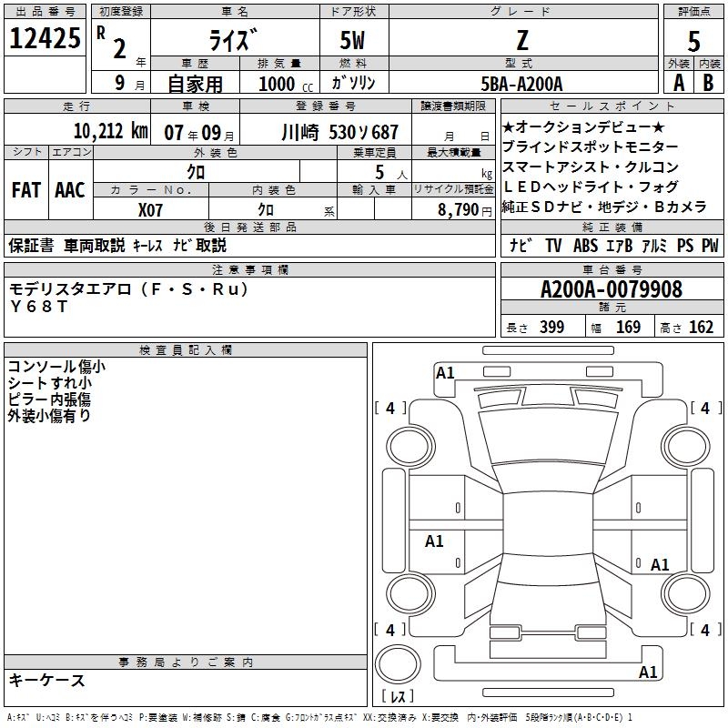728x728 pixels.
Task: Click A1 mark on front bumper
Action: [445, 373]
